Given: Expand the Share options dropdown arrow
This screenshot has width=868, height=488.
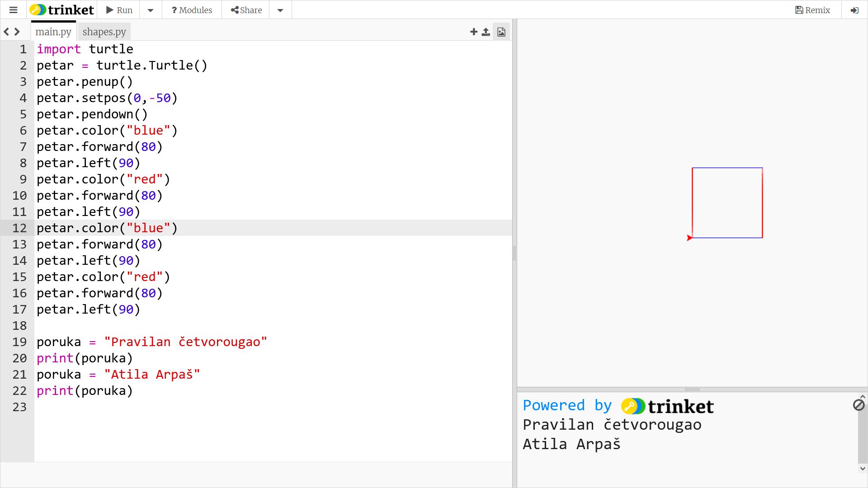Looking at the screenshot, I should [x=280, y=10].
